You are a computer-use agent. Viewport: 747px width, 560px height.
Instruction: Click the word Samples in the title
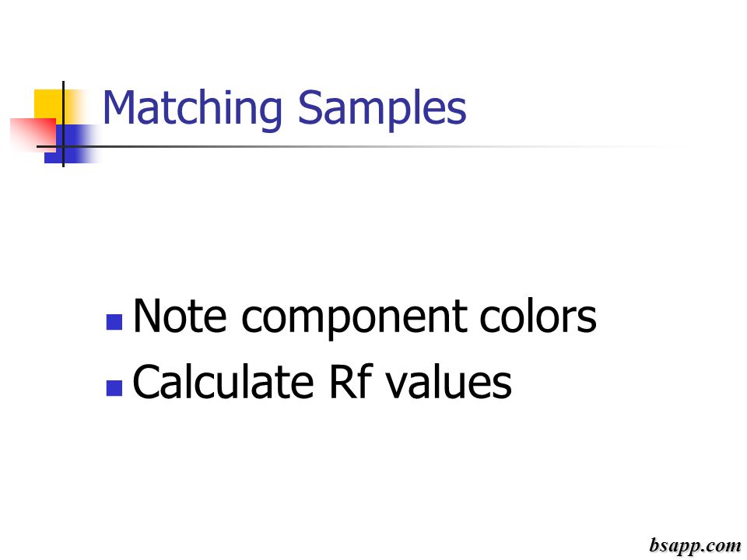(x=382, y=110)
